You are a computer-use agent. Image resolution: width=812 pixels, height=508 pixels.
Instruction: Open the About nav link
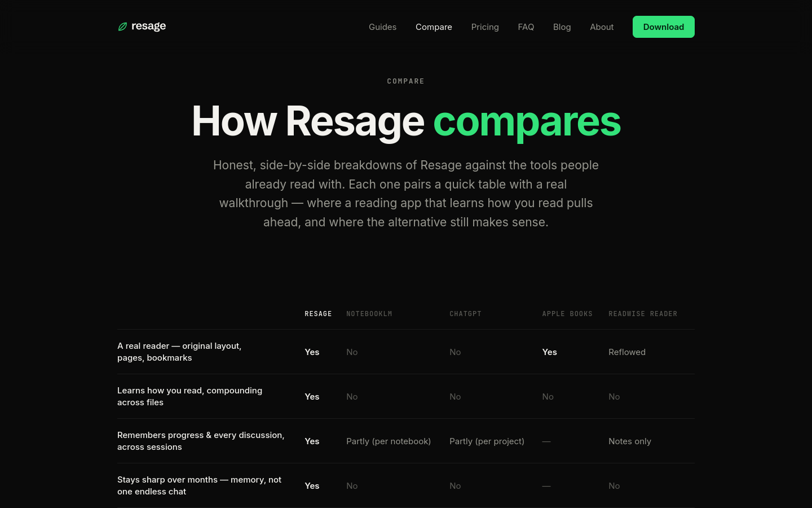602,27
